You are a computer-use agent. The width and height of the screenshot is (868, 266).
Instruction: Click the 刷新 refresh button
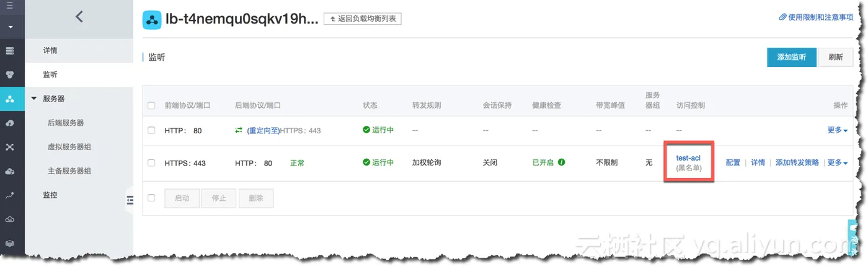click(835, 57)
